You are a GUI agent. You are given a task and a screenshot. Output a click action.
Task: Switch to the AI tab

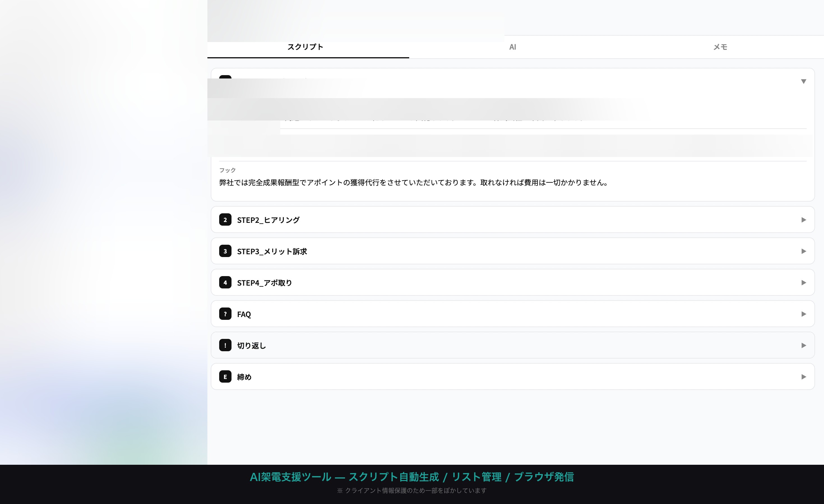point(512,47)
